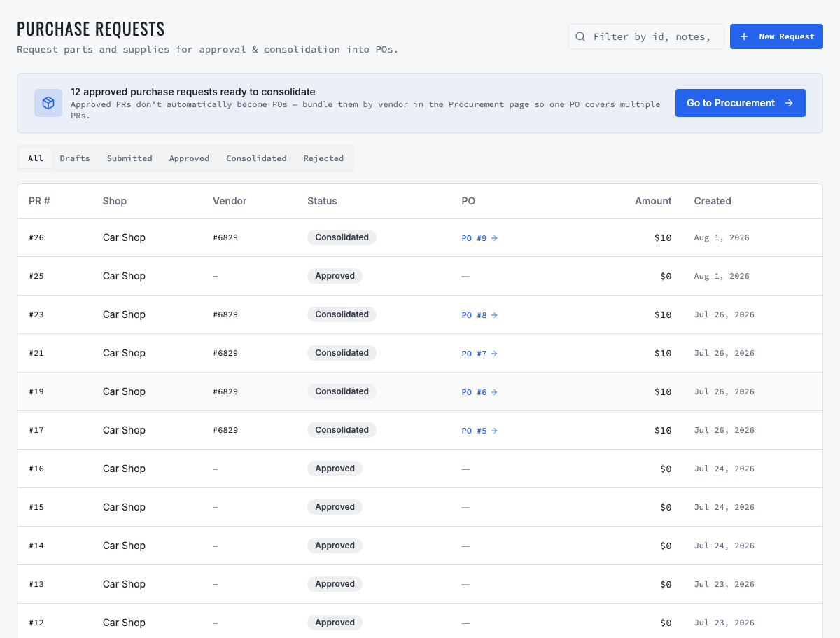Click the arrow beside PO #9
The width and height of the screenshot is (840, 638).
point(494,238)
